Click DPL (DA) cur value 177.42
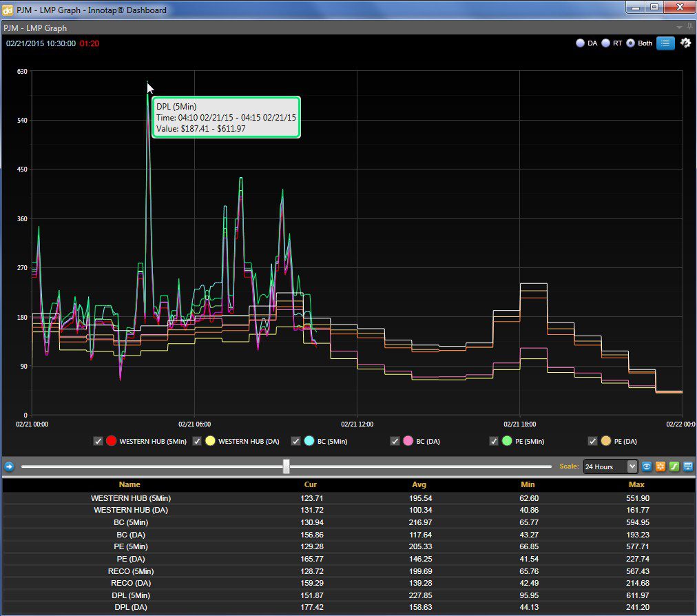Viewport: 697px width, 616px height. coord(311,606)
